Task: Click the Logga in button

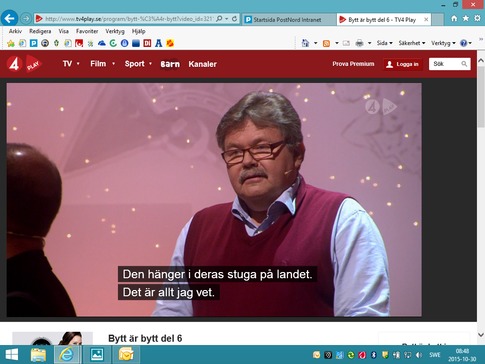Action: [x=403, y=64]
